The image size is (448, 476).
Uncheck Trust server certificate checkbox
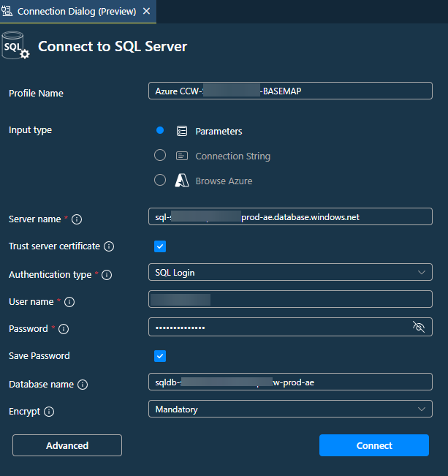click(160, 246)
